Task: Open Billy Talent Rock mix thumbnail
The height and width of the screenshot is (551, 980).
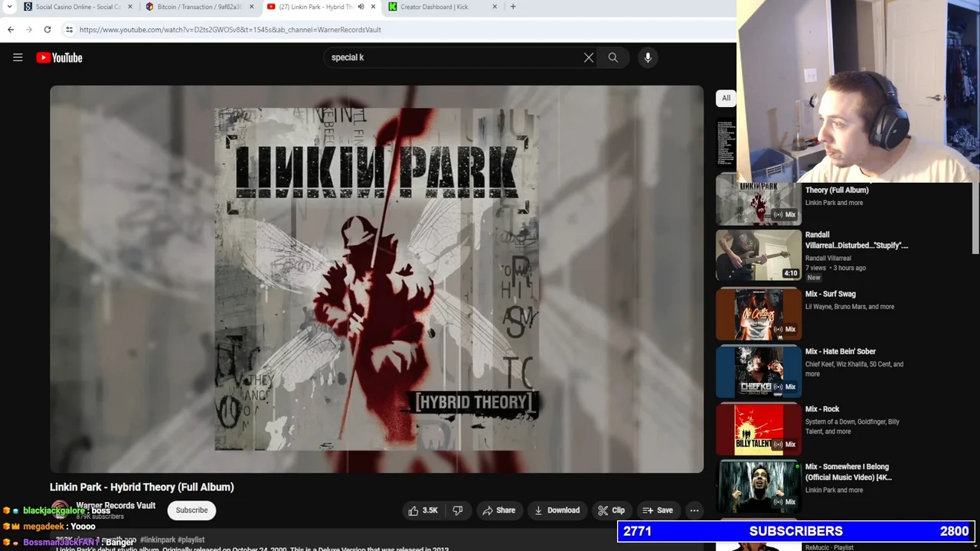Action: click(x=758, y=429)
